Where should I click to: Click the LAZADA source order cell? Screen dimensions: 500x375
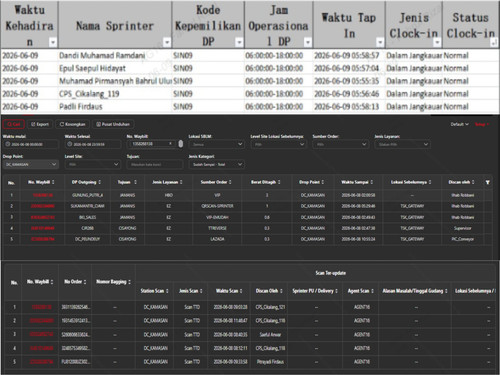[217, 239]
